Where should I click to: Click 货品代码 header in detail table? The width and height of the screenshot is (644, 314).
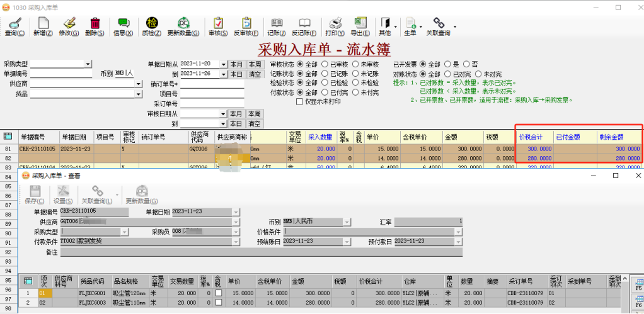coord(95,282)
